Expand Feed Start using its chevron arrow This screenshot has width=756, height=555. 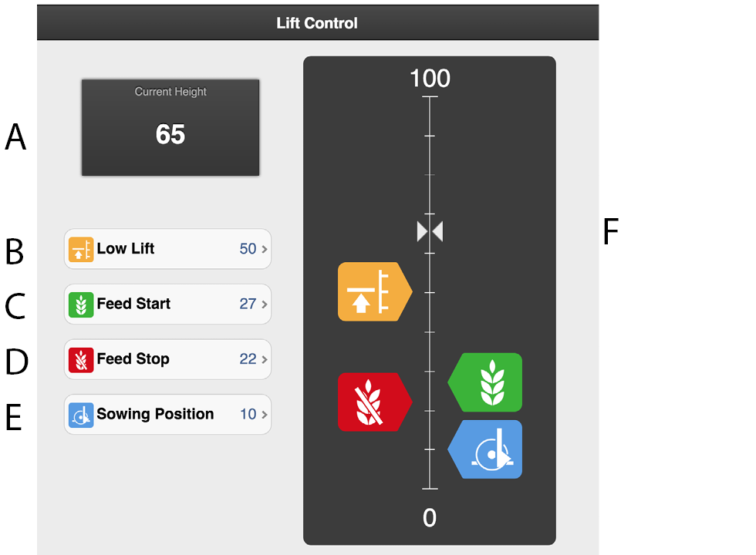point(265,304)
